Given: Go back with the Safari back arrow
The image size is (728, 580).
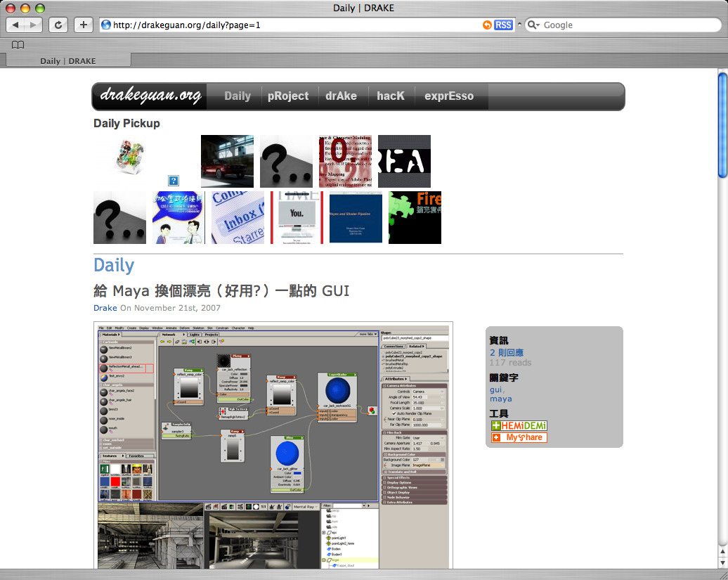Looking at the screenshot, I should point(15,25).
